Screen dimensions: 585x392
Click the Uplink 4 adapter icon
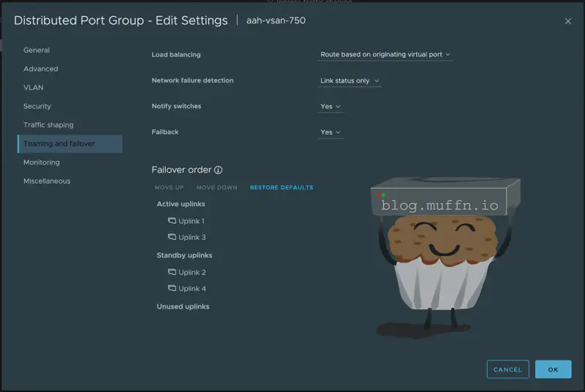[x=173, y=288]
